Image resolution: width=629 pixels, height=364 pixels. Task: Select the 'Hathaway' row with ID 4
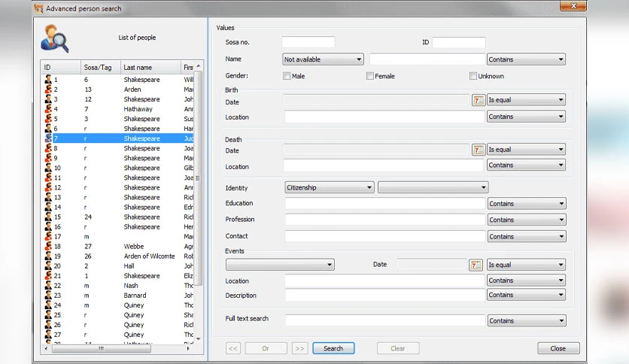click(118, 109)
